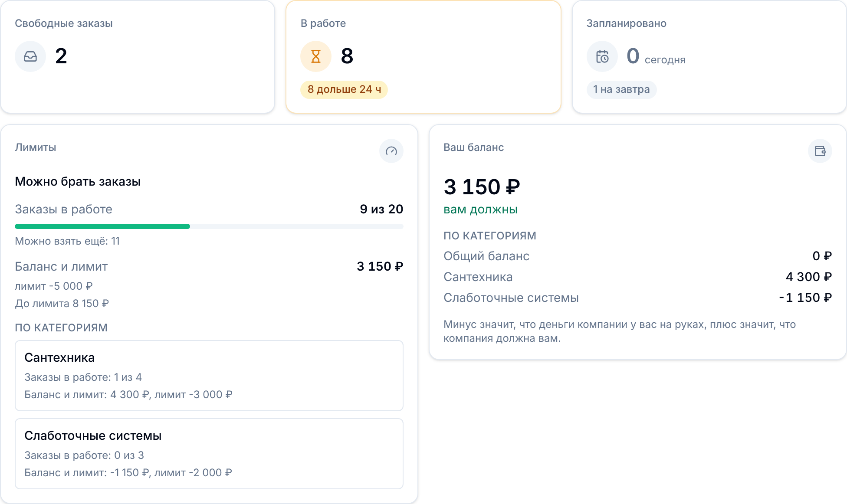Click the Слаботочные системы row label in balance
Viewport: 847px width, 504px height.
pyautogui.click(x=511, y=298)
